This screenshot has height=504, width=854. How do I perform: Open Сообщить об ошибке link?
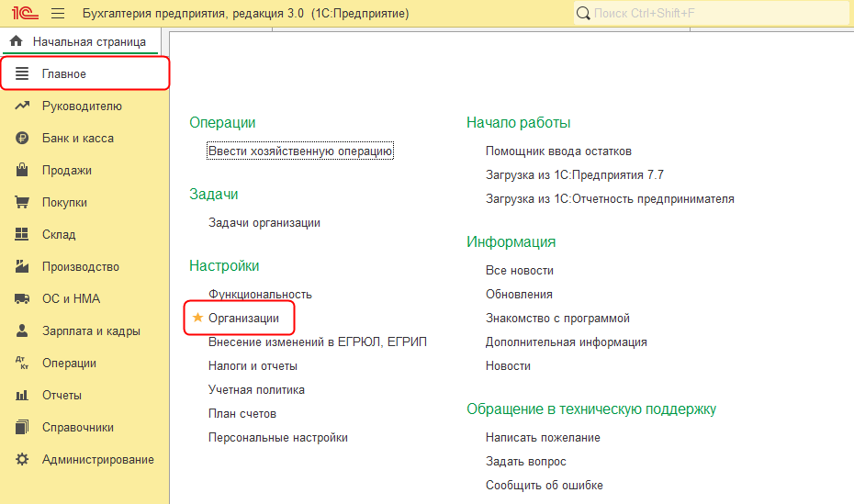545,485
